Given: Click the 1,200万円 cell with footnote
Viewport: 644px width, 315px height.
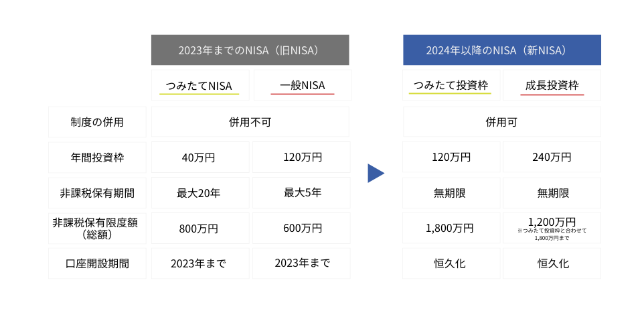Looking at the screenshot, I should pyautogui.click(x=552, y=229).
